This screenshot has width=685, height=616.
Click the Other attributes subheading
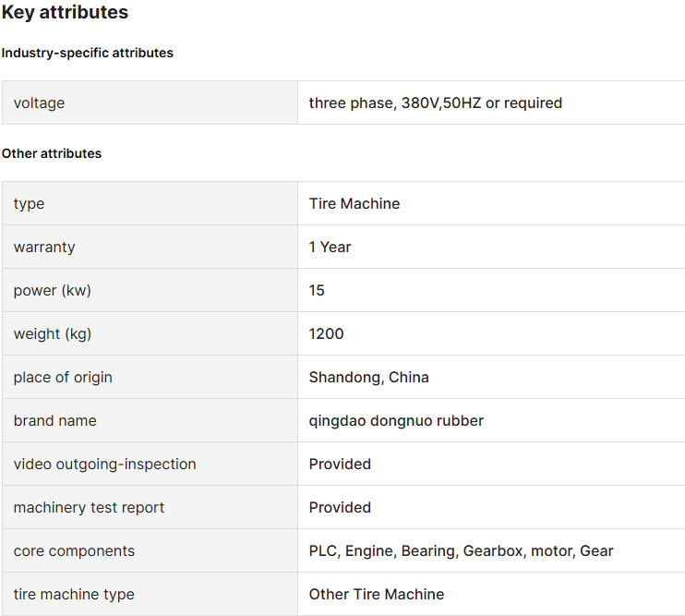52,154
